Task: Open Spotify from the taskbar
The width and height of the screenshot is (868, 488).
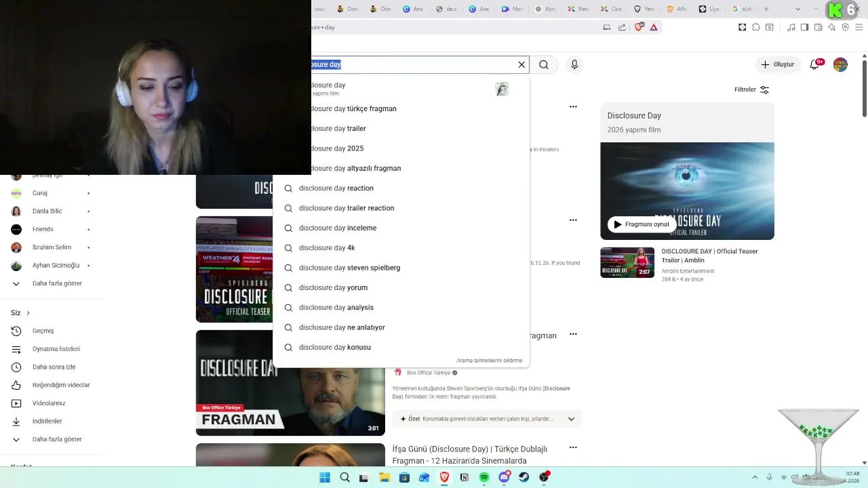Action: [484, 477]
